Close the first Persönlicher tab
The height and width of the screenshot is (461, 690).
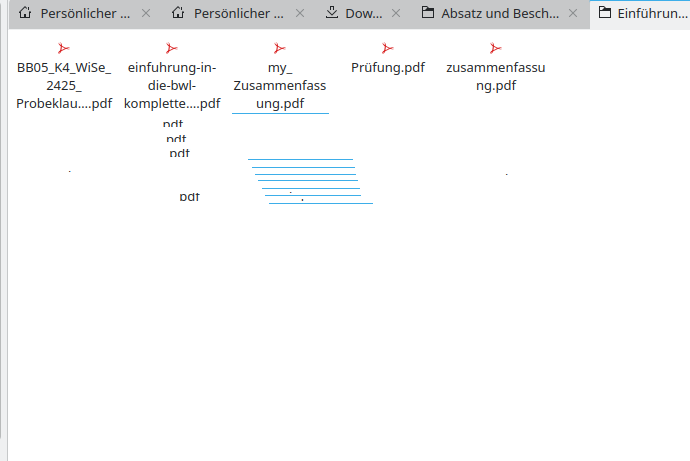click(146, 14)
